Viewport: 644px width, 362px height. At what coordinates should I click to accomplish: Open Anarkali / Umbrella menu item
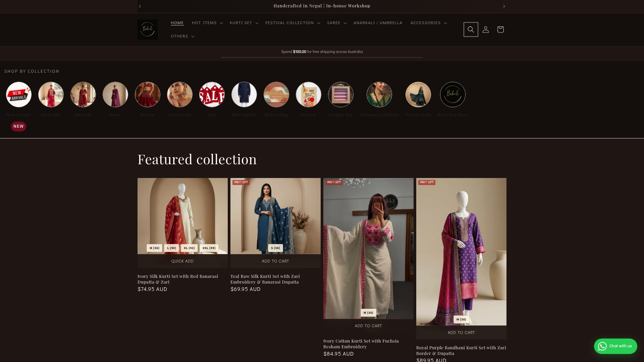coord(378,23)
